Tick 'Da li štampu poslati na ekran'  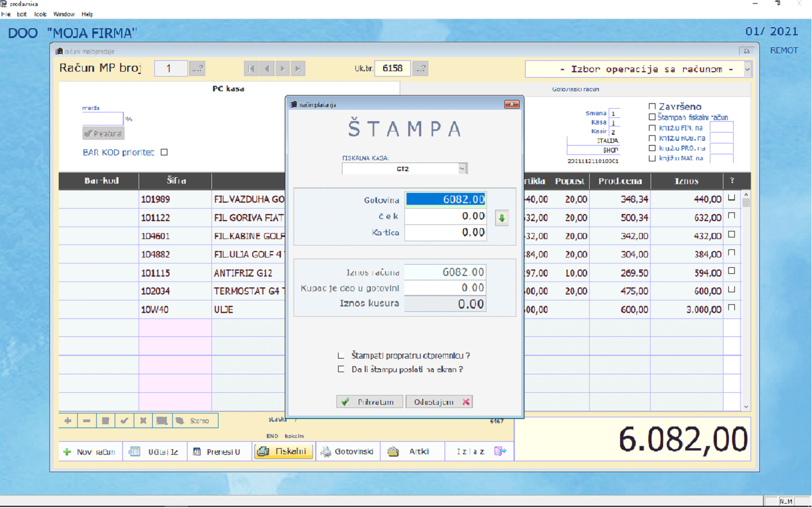[x=341, y=369]
